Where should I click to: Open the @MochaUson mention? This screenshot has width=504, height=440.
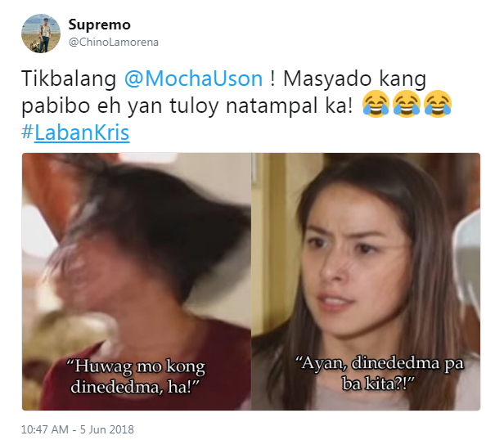coord(193,79)
